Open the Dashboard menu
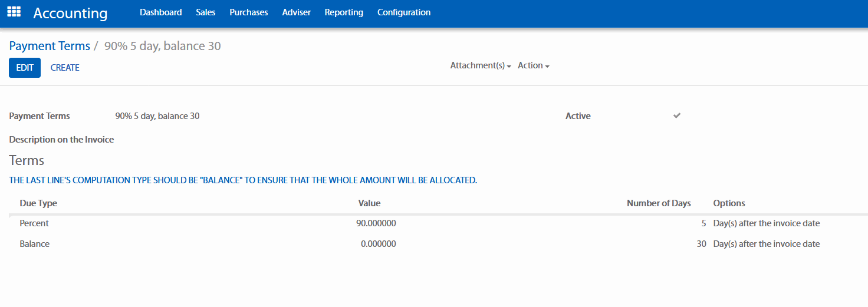The width and height of the screenshot is (868, 307). pyautogui.click(x=160, y=12)
